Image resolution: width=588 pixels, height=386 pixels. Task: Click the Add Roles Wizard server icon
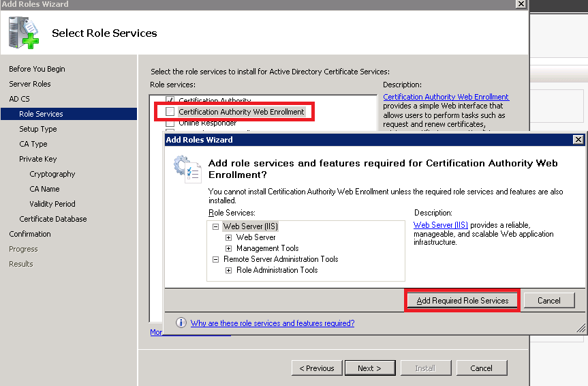22,32
